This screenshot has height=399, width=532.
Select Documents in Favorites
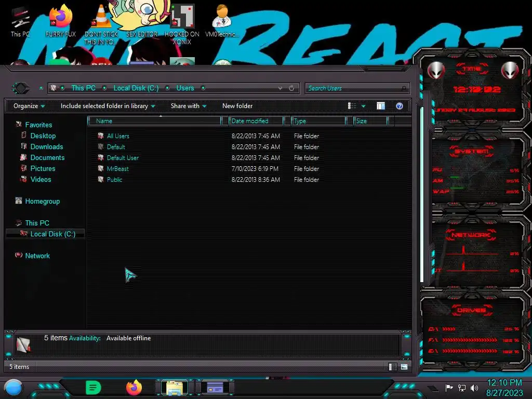coord(47,158)
